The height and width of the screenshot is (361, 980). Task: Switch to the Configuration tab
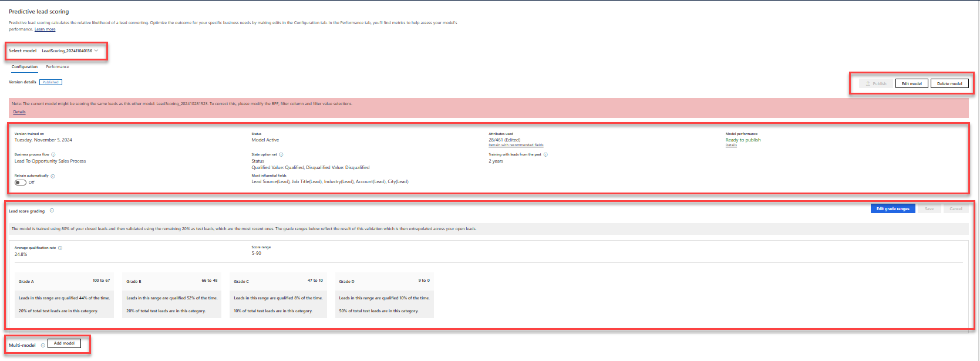(25, 67)
